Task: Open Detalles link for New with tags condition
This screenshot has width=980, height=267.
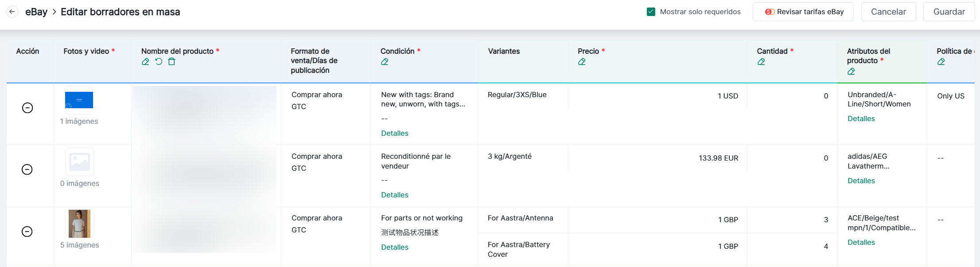Action: tap(394, 133)
